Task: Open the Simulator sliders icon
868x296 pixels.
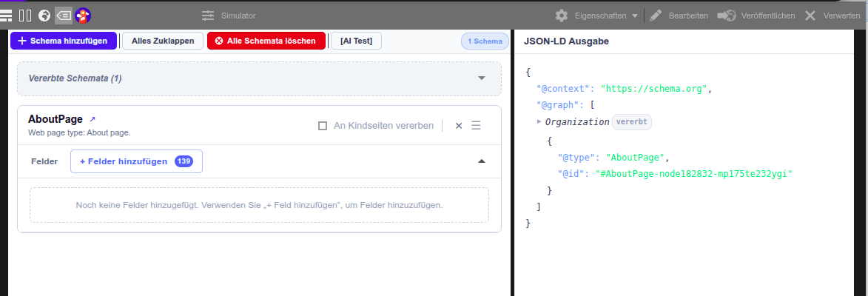Action: [208, 16]
